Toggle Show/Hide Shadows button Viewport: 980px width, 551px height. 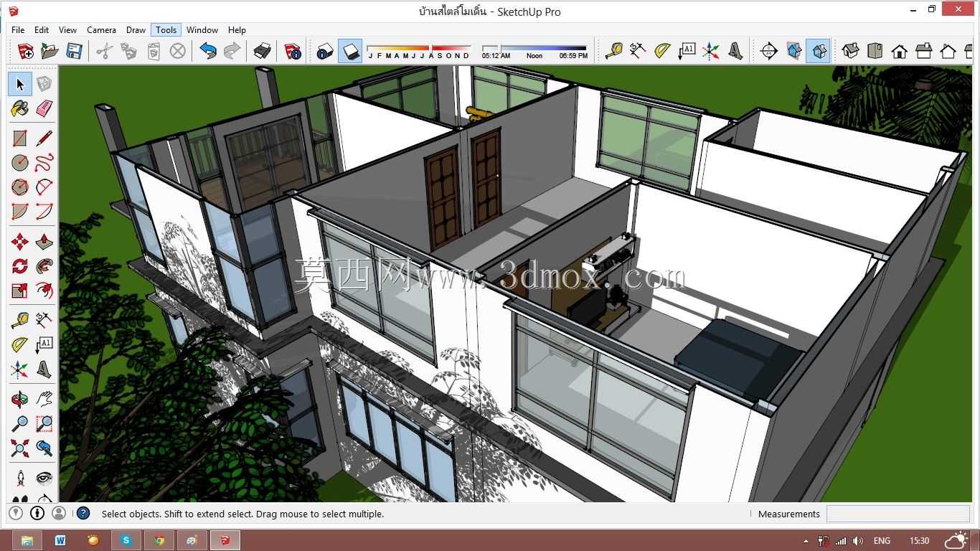[350, 51]
